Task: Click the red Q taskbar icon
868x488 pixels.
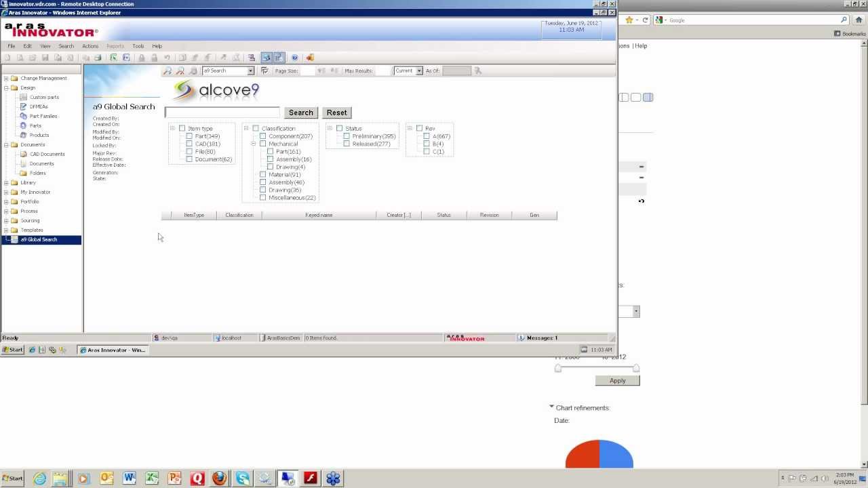Action: (x=197, y=479)
